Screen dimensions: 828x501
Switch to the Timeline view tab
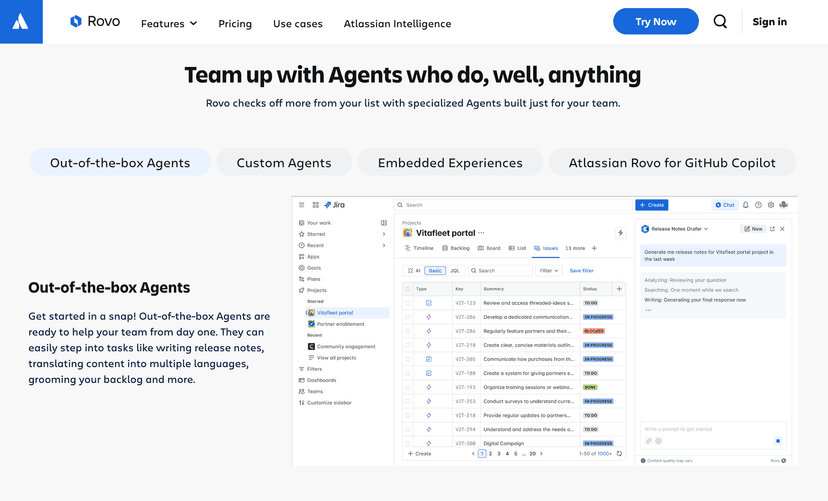pyautogui.click(x=419, y=248)
